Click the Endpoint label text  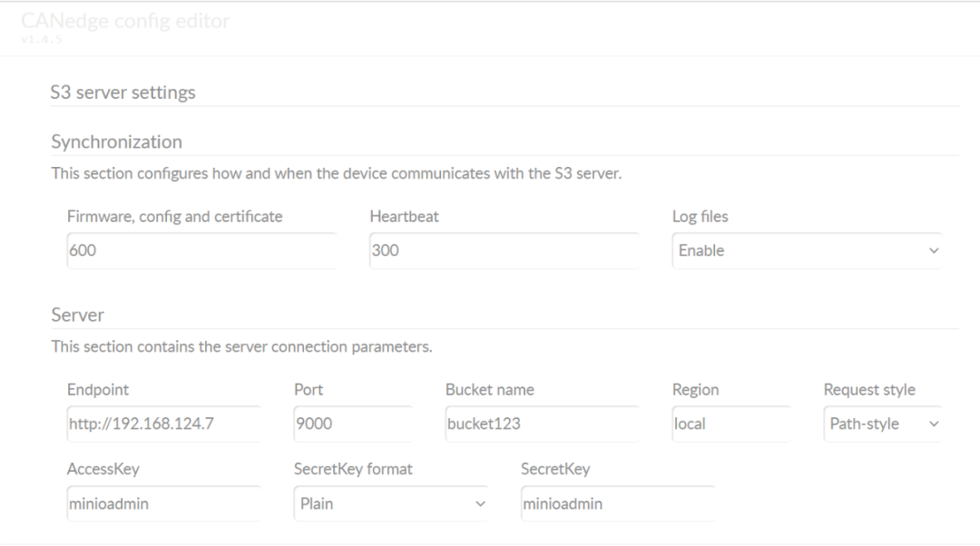click(98, 390)
